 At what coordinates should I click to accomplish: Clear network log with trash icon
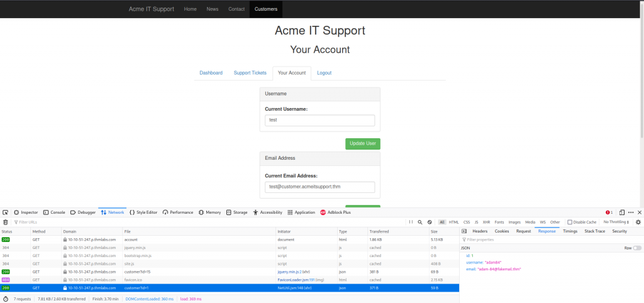pos(6,222)
